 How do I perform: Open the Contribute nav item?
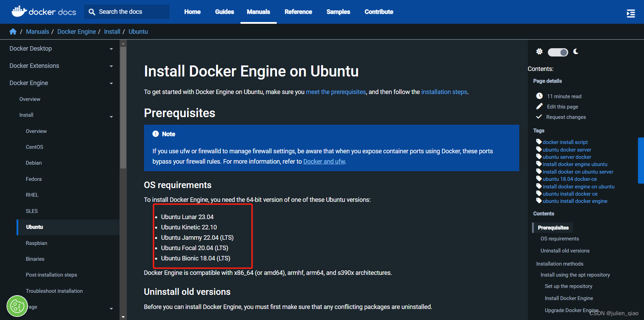pyautogui.click(x=379, y=12)
